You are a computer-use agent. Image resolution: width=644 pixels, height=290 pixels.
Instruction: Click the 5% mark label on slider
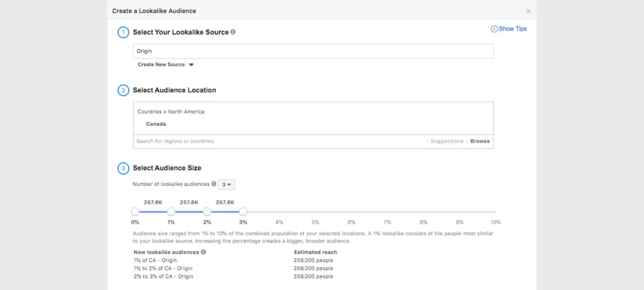pos(315,222)
